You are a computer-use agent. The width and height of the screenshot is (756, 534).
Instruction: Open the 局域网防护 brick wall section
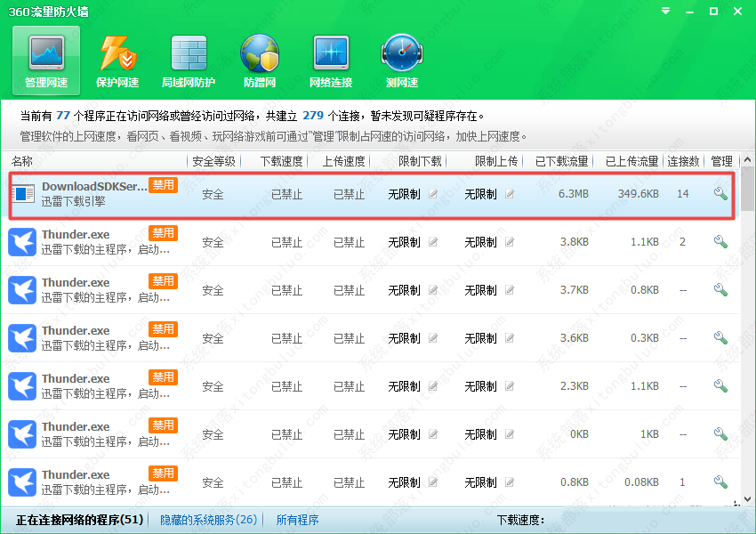189,61
